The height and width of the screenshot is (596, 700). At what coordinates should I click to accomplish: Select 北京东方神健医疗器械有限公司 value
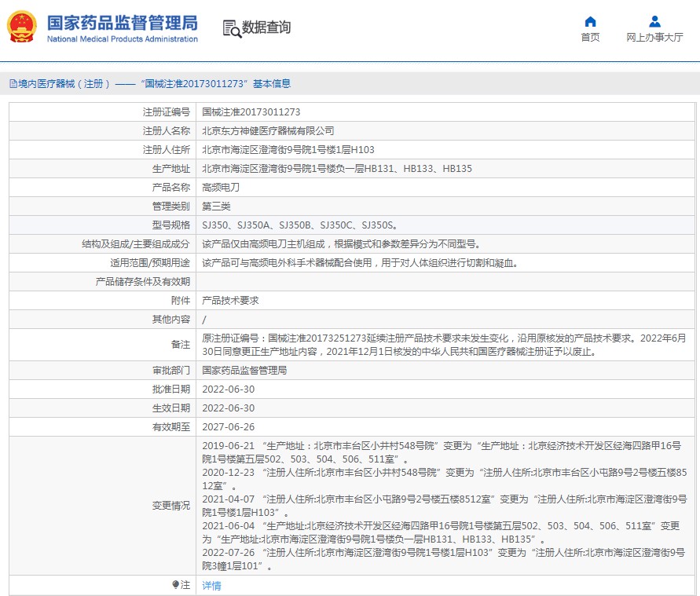coord(269,130)
